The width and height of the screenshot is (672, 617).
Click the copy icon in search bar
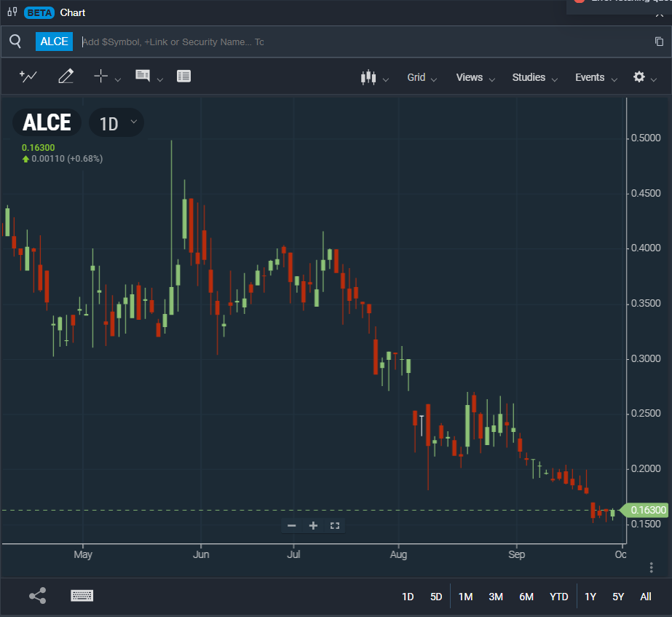(659, 42)
